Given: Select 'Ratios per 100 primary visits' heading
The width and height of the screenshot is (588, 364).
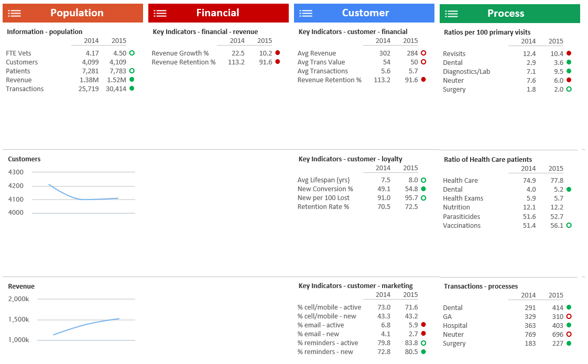Looking at the screenshot, I should pyautogui.click(x=487, y=32).
